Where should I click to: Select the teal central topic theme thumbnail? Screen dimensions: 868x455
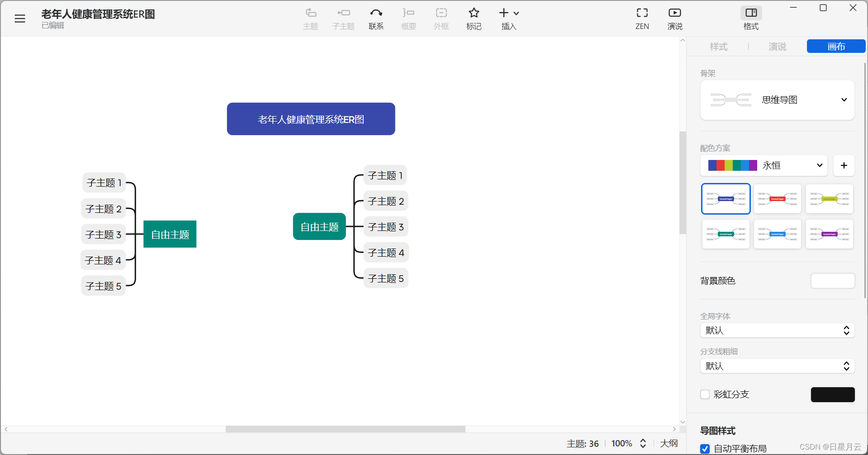tap(726, 234)
